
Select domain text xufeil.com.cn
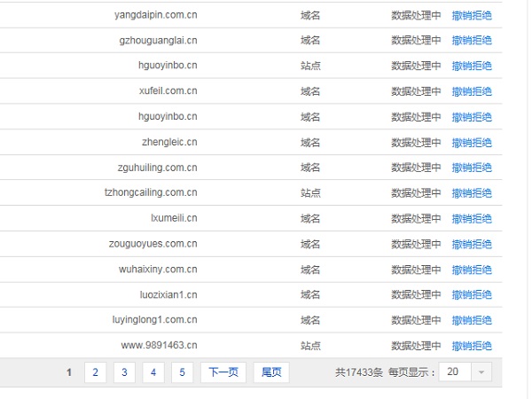click(x=168, y=91)
